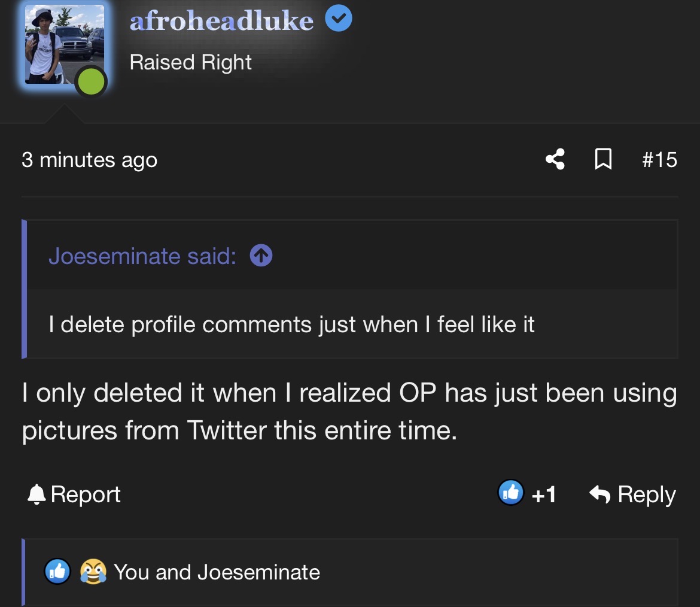Click the blue verified checkmark badge
Screen dimensions: 700x607
pos(339,18)
